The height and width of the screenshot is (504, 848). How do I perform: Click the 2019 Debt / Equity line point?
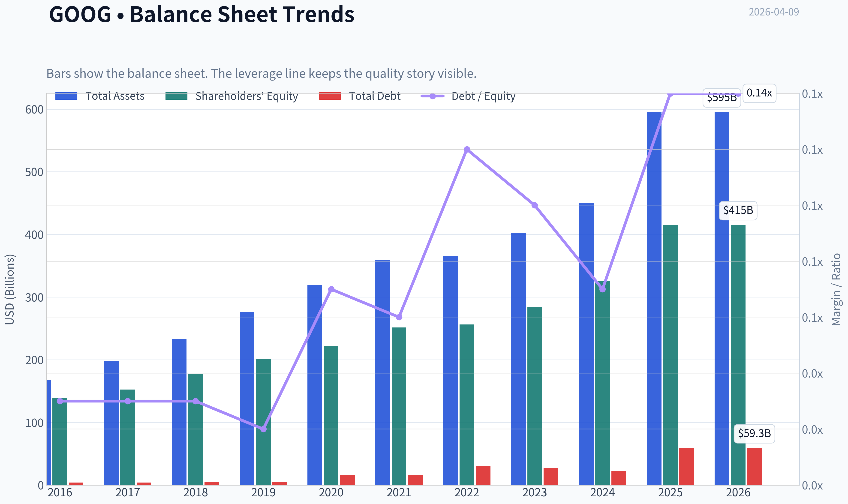click(x=263, y=429)
